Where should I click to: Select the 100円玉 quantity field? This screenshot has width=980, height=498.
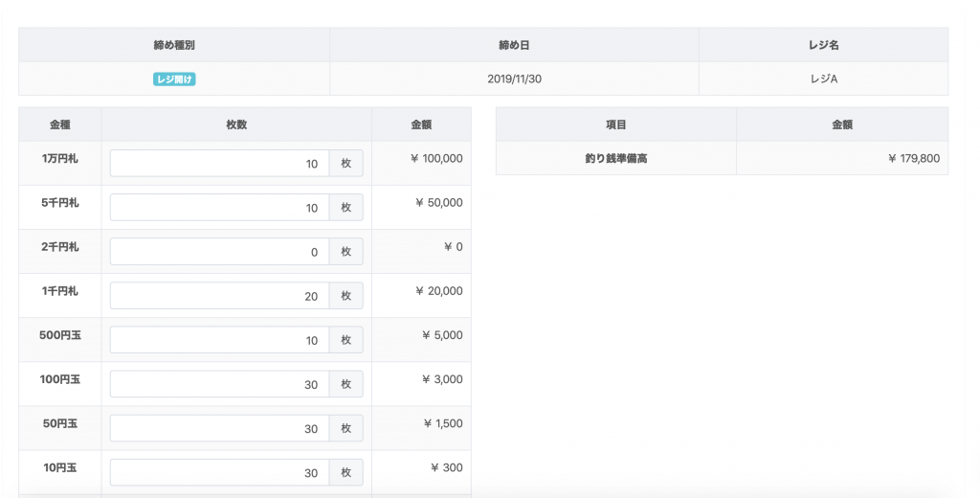(220, 384)
